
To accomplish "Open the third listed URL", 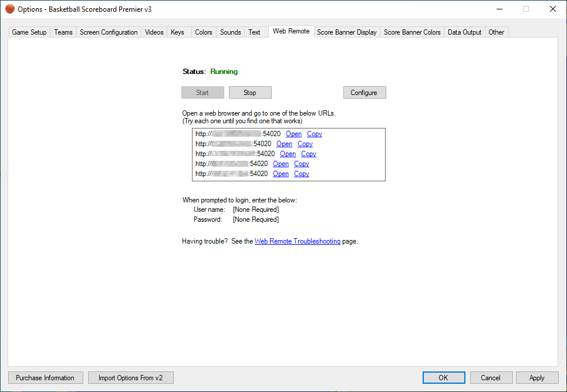I will pyautogui.click(x=288, y=154).
